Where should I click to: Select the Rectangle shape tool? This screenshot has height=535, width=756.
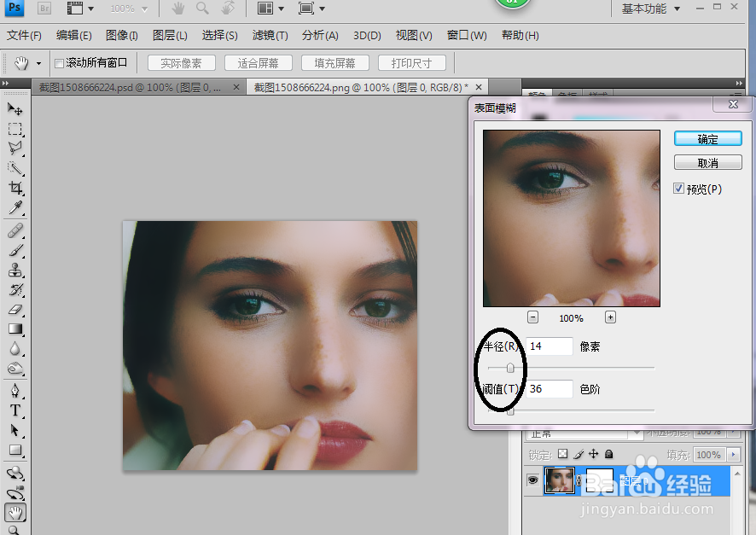coord(15,451)
